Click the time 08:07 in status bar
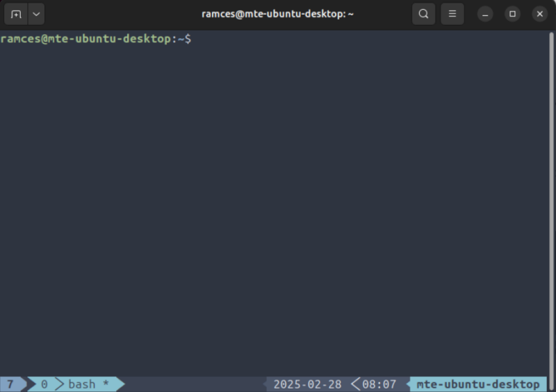556x392 pixels. tap(379, 384)
